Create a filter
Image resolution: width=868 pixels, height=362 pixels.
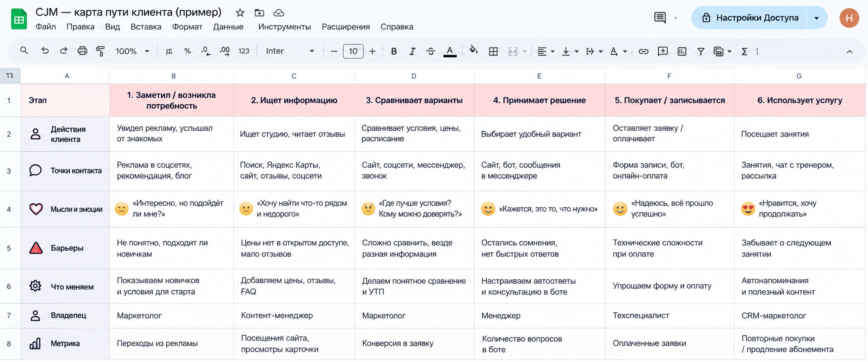(x=701, y=51)
